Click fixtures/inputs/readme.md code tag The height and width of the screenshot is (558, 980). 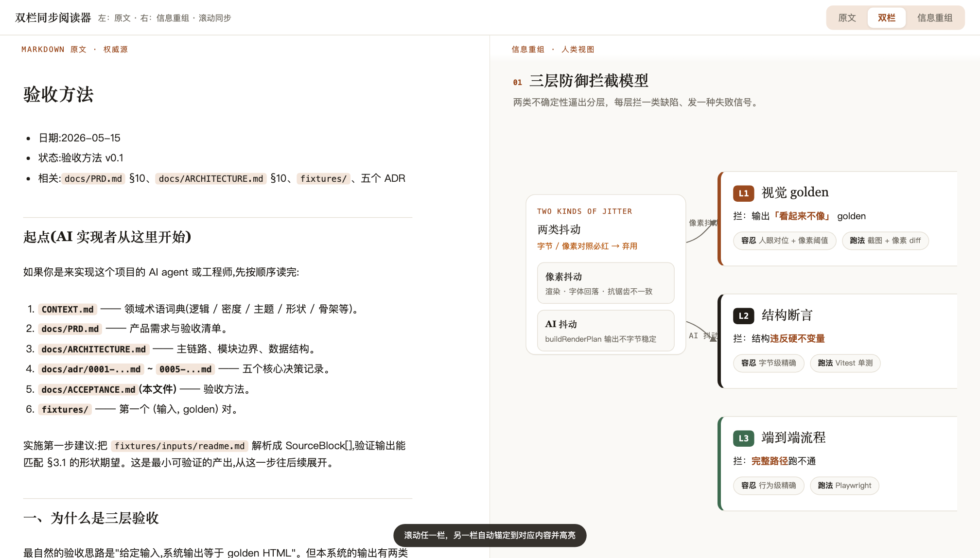click(179, 446)
